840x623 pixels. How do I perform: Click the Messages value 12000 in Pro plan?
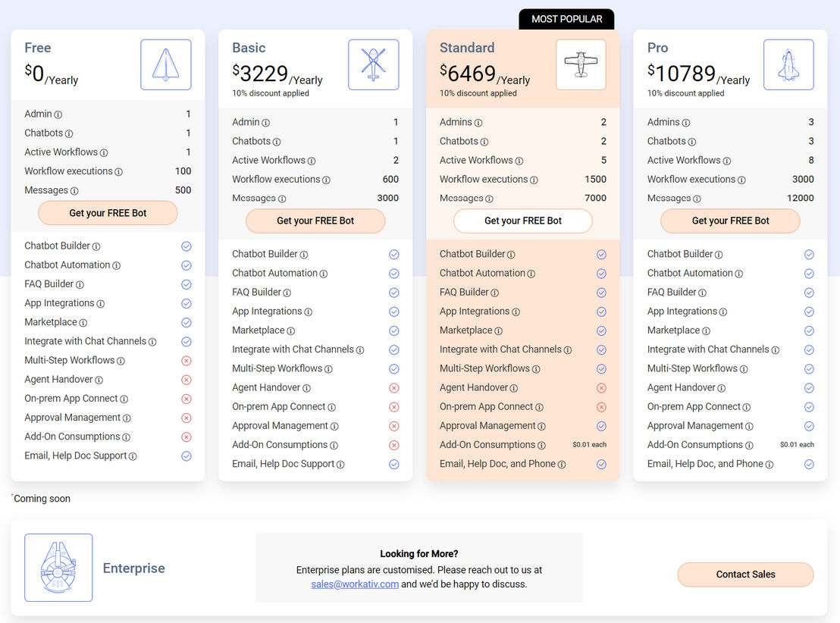click(x=801, y=199)
